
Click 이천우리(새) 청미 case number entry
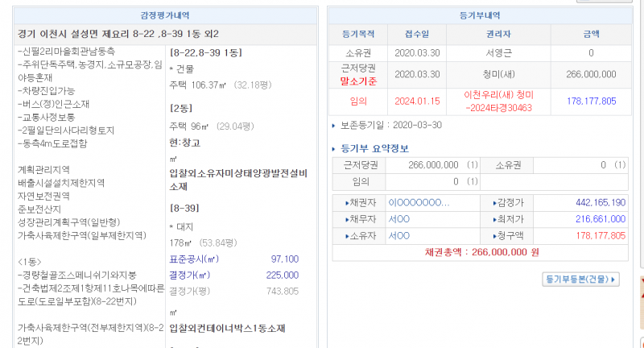click(499, 101)
